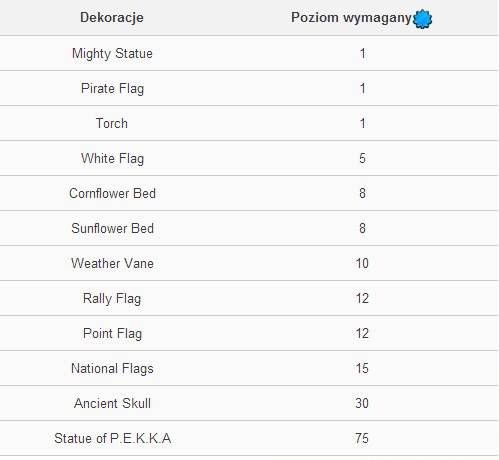Click the Torch decoration name
This screenshot has width=499, height=460.
point(112,123)
